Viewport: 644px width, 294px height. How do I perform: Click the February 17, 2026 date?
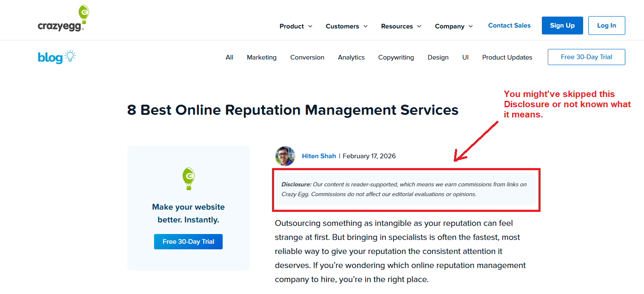point(369,156)
